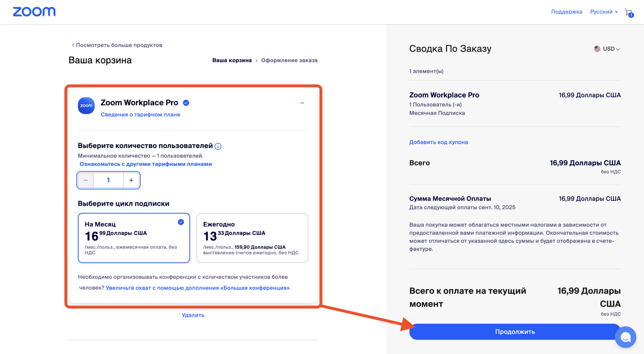Collapse the Zoom Workplace Pro card
This screenshot has height=354, width=644.
point(302,103)
